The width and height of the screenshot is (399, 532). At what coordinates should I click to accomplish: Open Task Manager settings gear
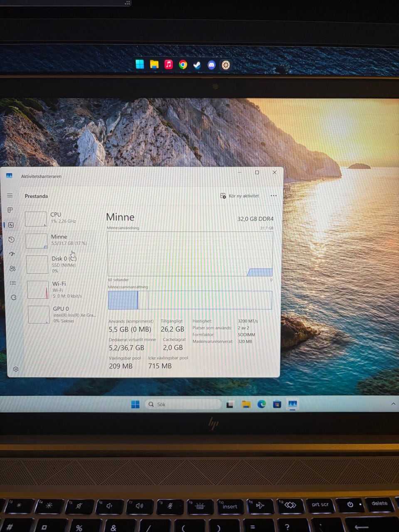coord(16,369)
